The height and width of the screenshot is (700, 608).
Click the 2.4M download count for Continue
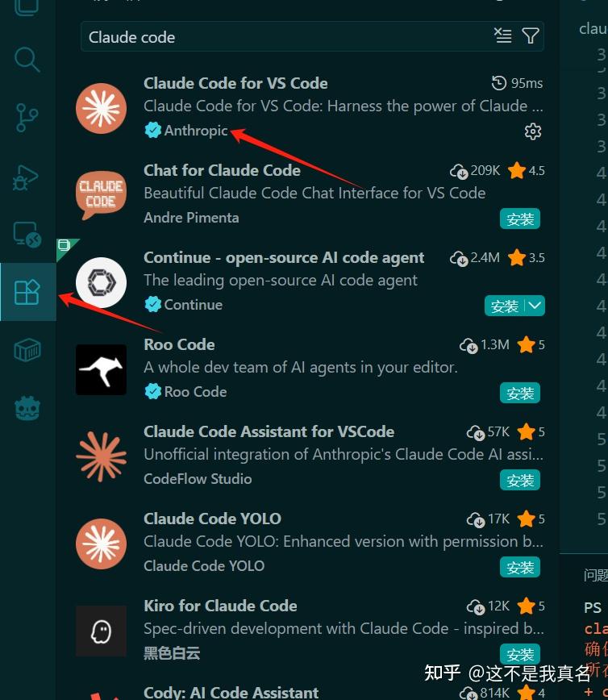[475, 257]
